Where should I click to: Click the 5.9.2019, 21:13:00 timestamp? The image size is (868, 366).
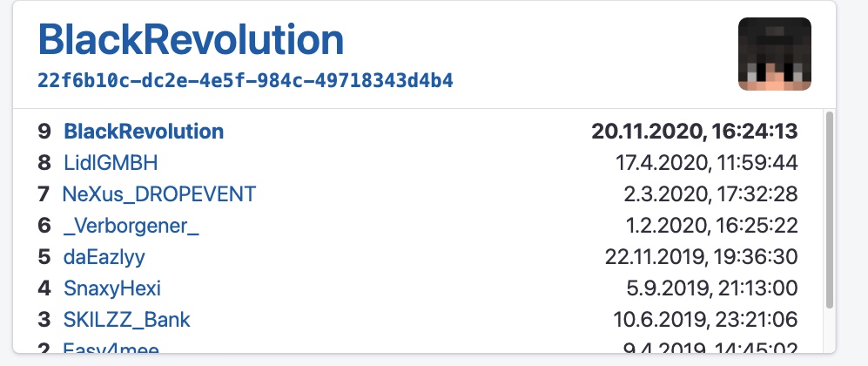712,288
